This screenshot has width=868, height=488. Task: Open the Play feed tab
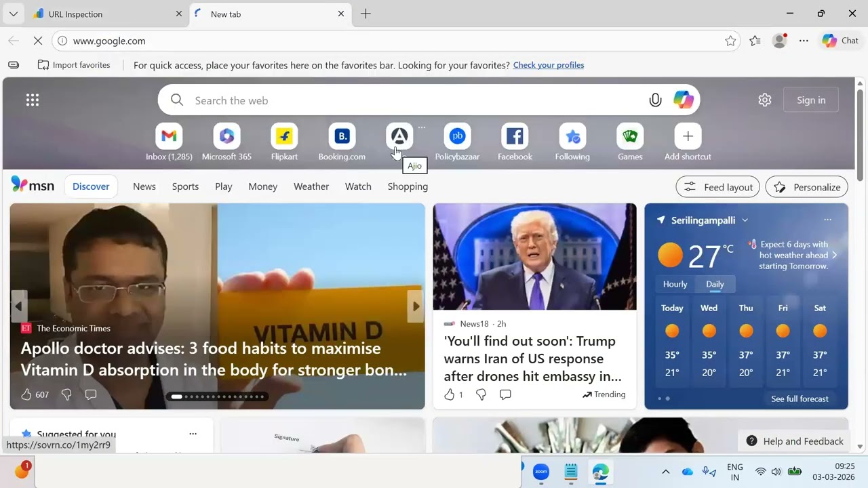click(x=224, y=186)
